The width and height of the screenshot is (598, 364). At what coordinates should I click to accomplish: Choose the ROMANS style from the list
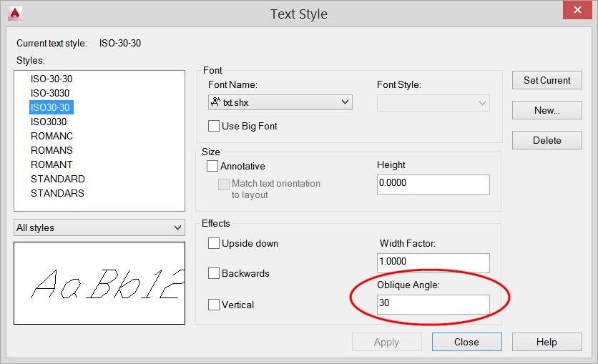pos(52,150)
